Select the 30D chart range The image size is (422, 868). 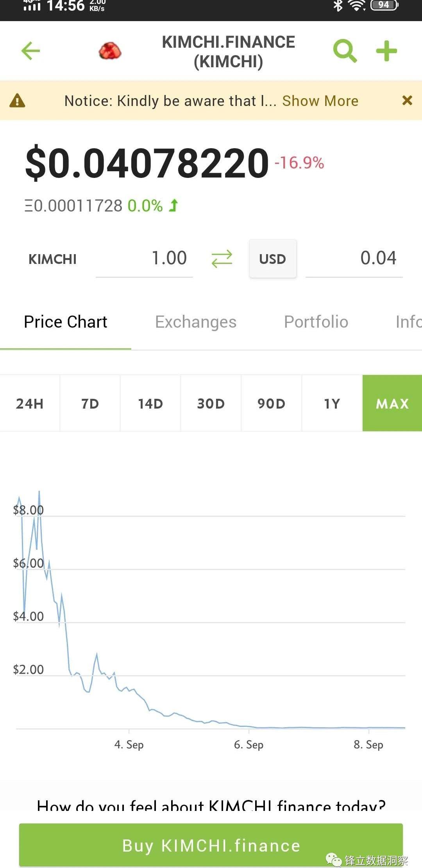[x=211, y=404]
